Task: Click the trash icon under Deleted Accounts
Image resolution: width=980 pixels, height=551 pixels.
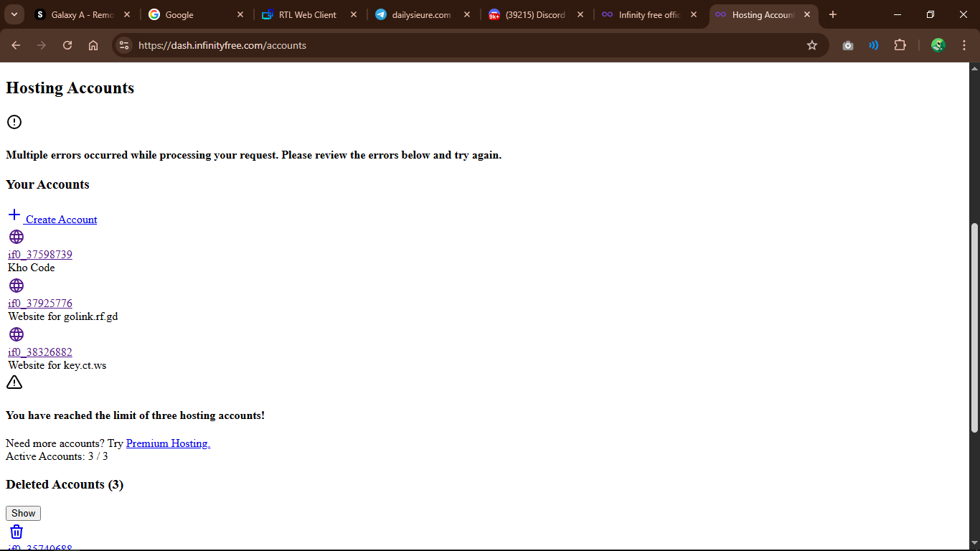Action: (x=17, y=532)
